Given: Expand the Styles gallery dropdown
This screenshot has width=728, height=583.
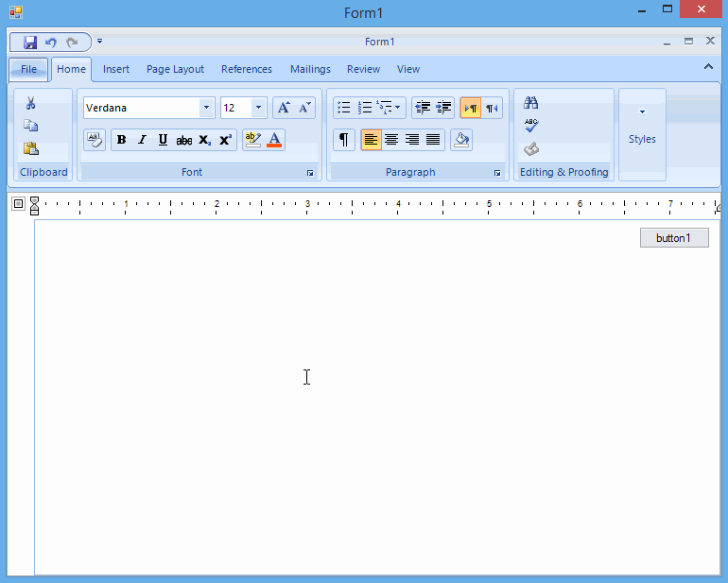Looking at the screenshot, I should pos(643,111).
